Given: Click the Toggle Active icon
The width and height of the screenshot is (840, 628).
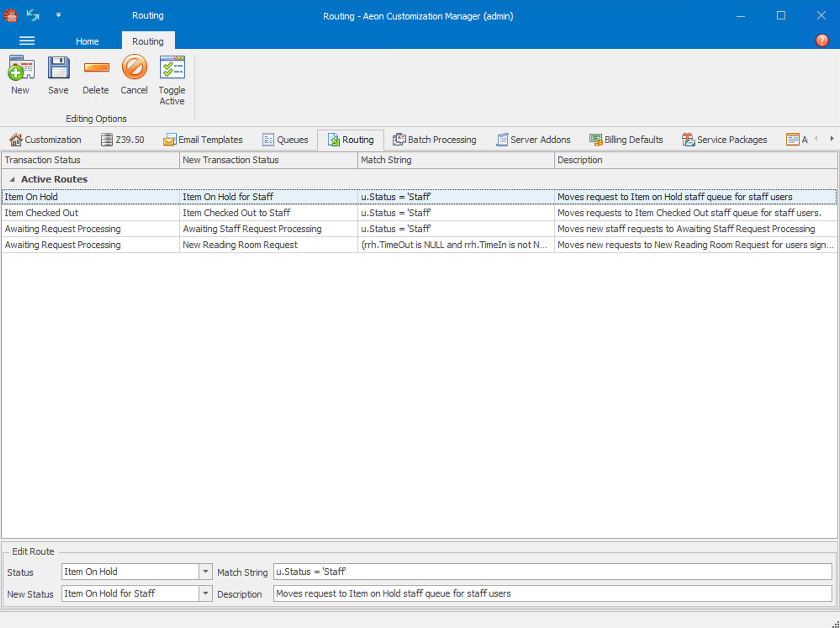Looking at the screenshot, I should tap(172, 76).
